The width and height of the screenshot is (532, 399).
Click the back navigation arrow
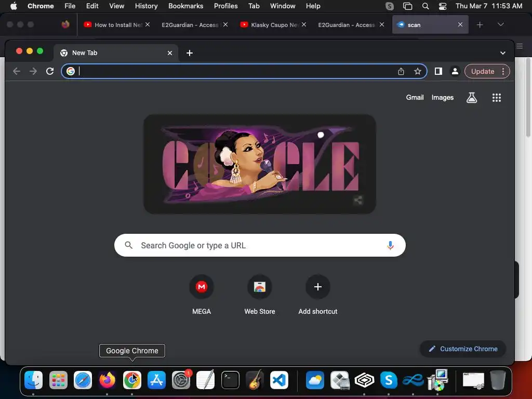tap(17, 71)
